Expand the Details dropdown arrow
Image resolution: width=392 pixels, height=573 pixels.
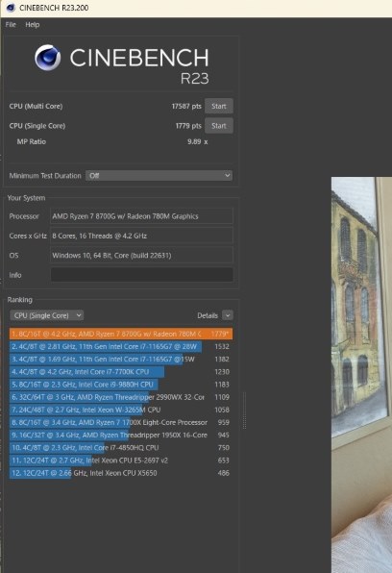click(228, 315)
